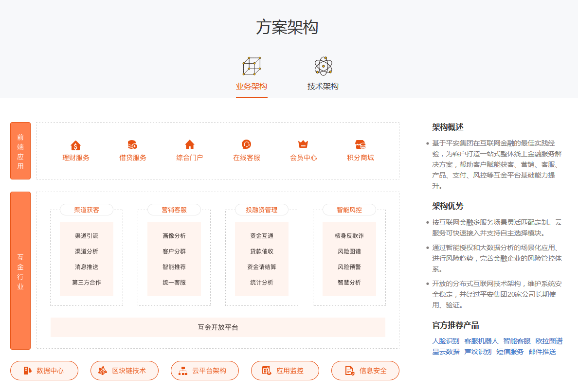
Task: Click the 渠道分析 item
Action: click(87, 251)
